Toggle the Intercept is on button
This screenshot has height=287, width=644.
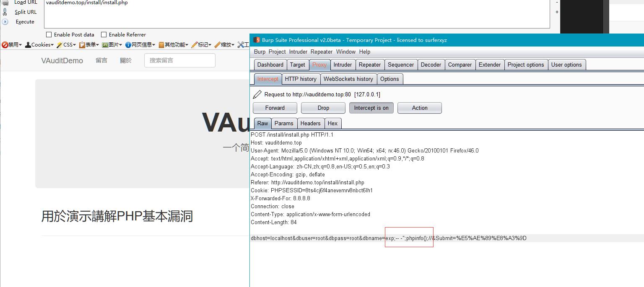click(371, 108)
